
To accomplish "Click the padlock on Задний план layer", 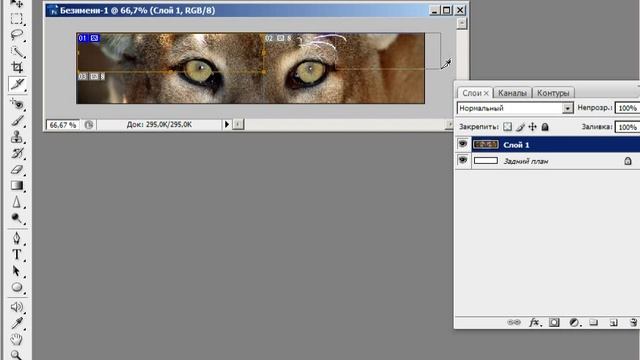I will click(x=628, y=161).
